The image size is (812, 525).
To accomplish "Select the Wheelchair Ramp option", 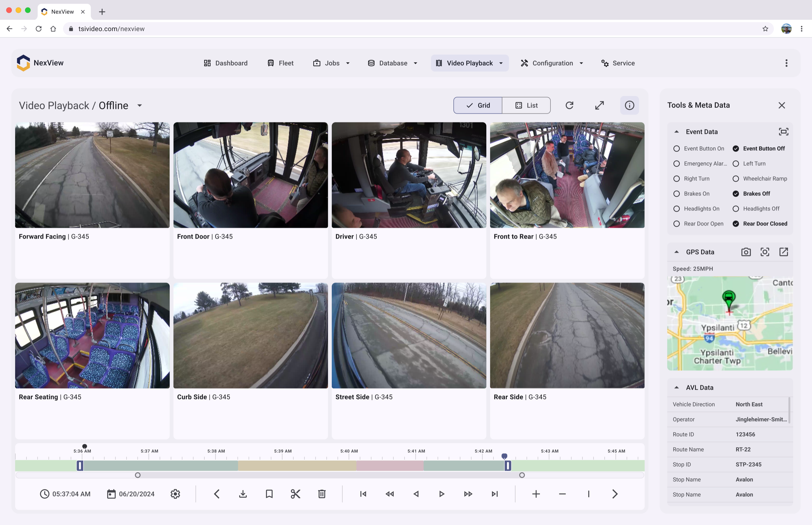I will click(x=736, y=179).
